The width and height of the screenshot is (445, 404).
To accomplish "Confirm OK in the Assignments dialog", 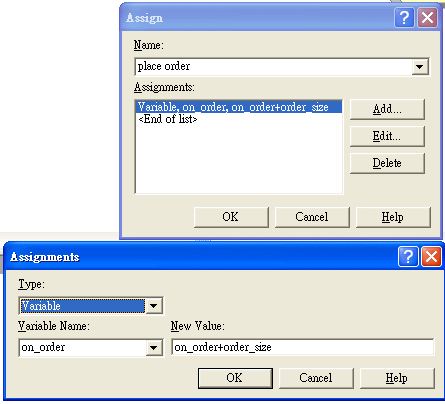I will [235, 378].
